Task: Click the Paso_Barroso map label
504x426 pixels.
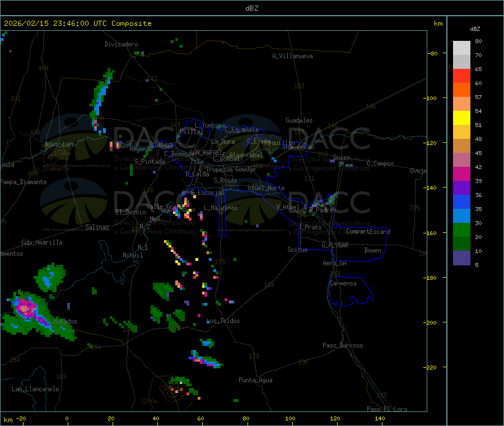Action: [343, 345]
